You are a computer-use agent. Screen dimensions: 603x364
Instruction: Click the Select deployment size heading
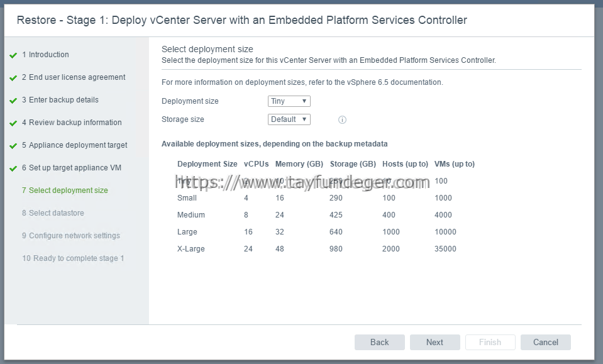[x=207, y=49]
